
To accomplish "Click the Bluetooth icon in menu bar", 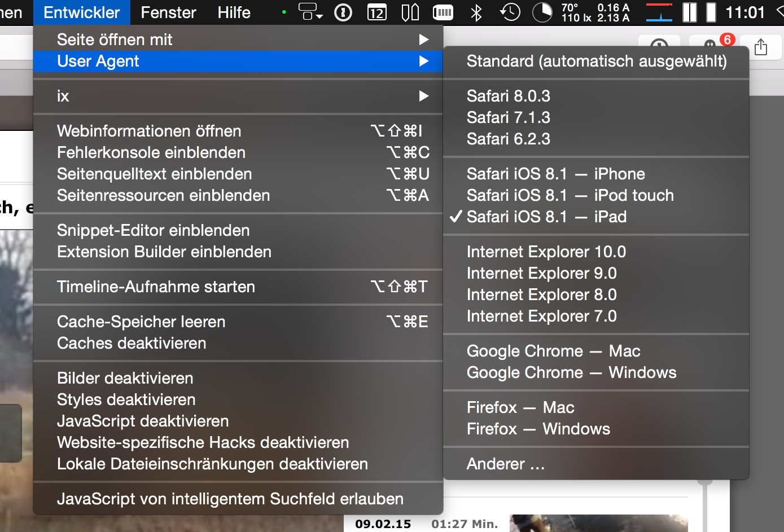I will click(x=476, y=12).
